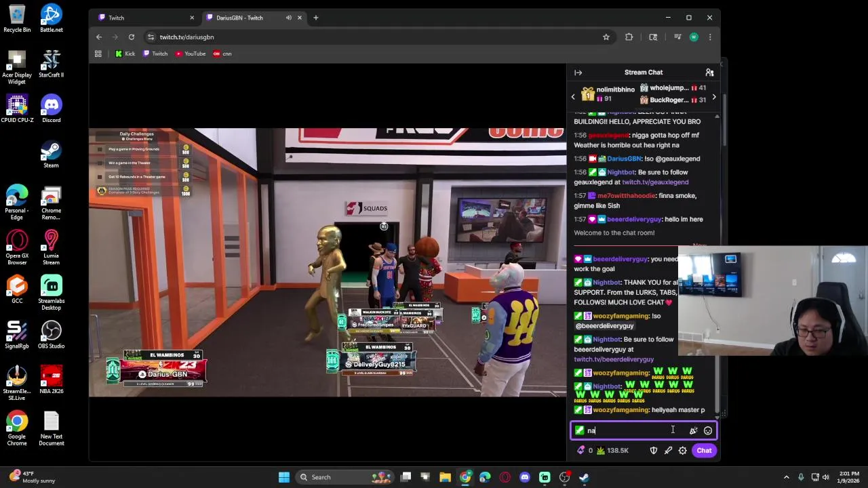Viewport: 868px width, 488px height.
Task: Open Chrome extensions puzzle icon
Action: point(629,37)
